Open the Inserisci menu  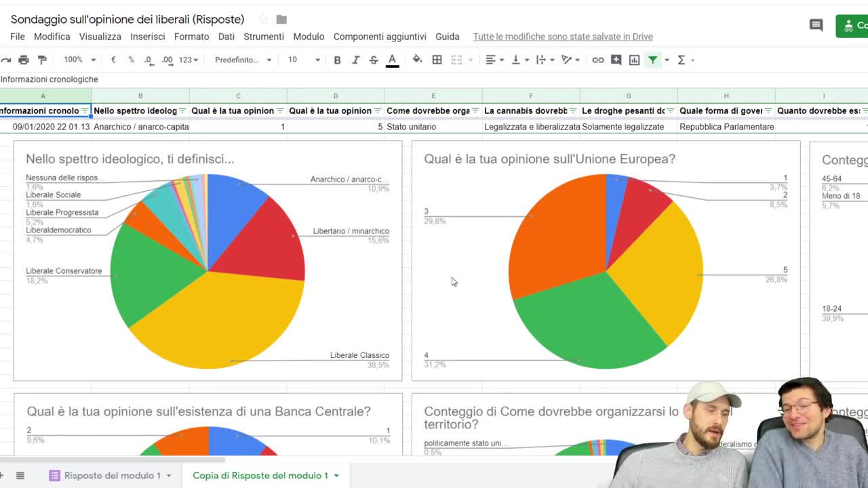[x=148, y=37]
